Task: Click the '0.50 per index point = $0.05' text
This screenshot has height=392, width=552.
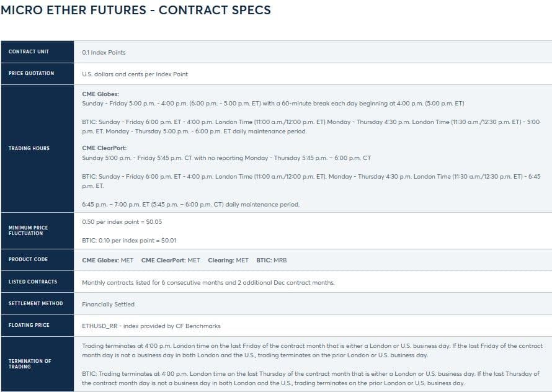Action: point(122,221)
